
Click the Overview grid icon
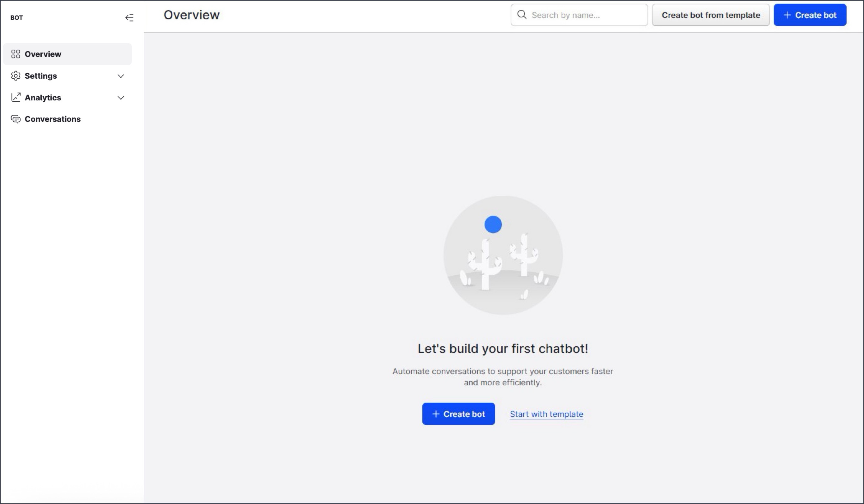coord(16,54)
